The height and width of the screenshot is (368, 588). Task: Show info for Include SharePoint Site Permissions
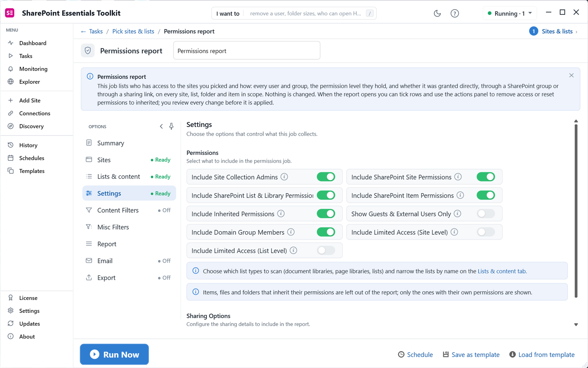click(458, 177)
